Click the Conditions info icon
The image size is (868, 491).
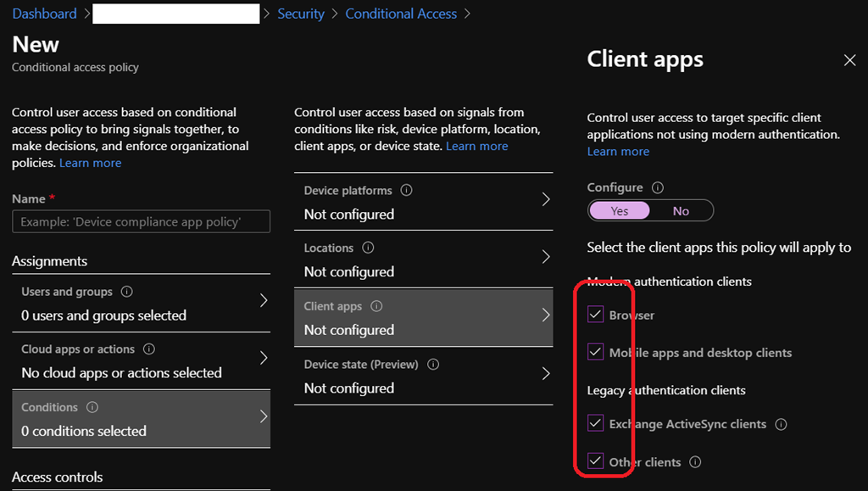(92, 408)
